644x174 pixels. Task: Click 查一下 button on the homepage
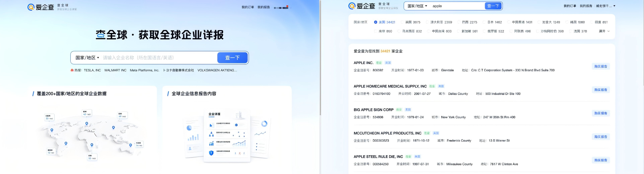point(232,58)
